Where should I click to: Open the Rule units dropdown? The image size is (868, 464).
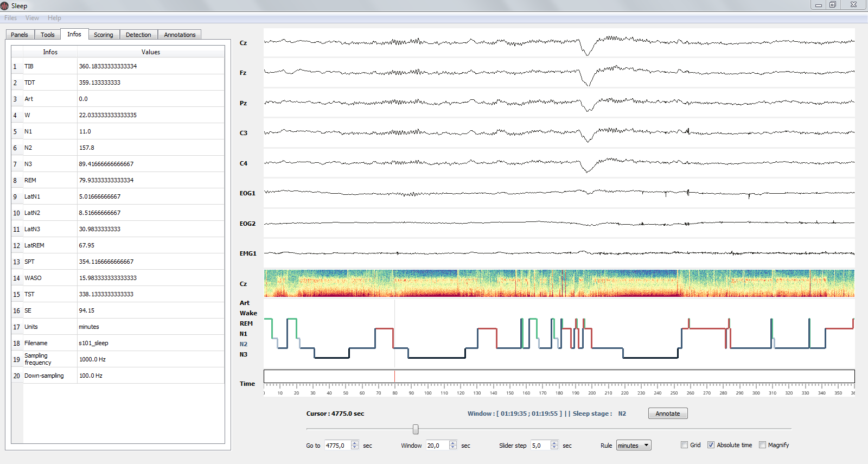pos(634,446)
